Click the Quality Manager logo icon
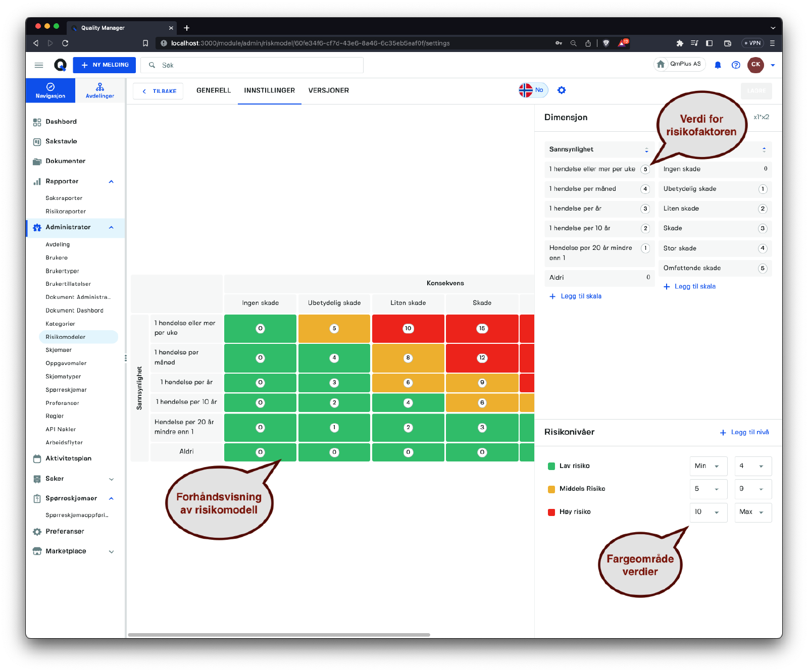The height and width of the screenshot is (672, 808). coord(60,65)
